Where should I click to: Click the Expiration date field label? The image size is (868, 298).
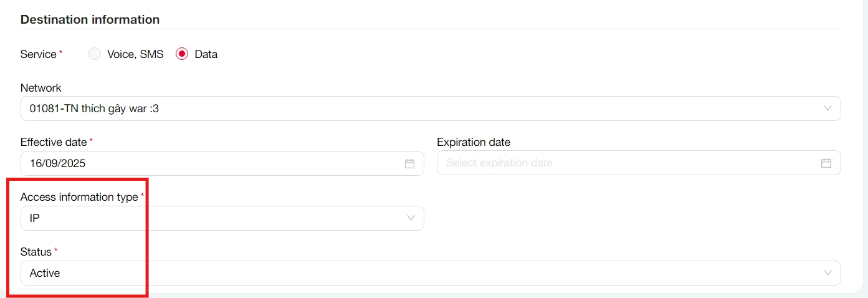pos(473,142)
